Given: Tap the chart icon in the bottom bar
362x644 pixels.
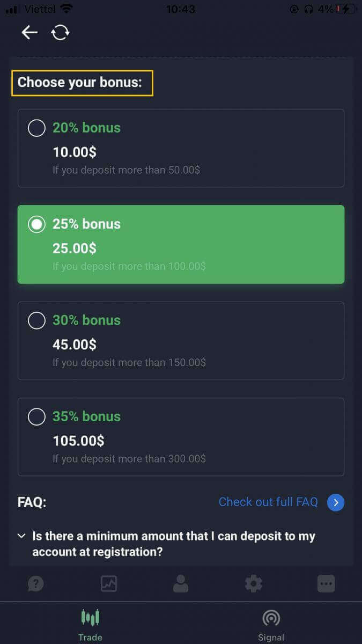Looking at the screenshot, I should coord(109,583).
